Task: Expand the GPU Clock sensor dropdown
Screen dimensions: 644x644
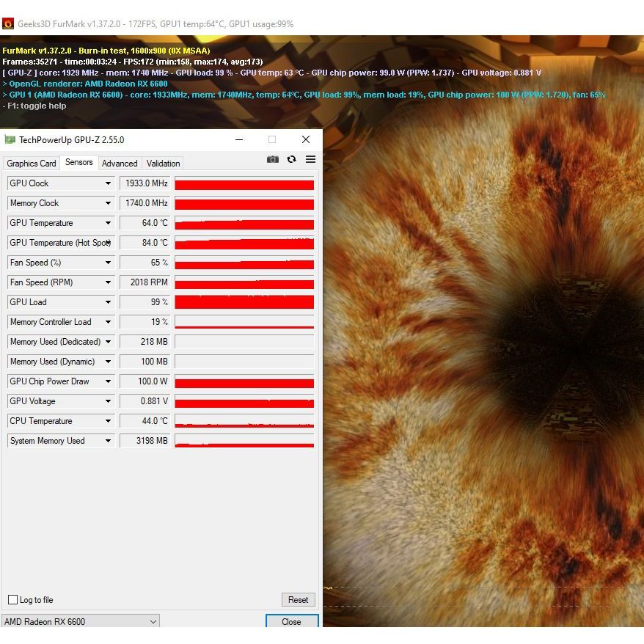Action: tap(108, 183)
